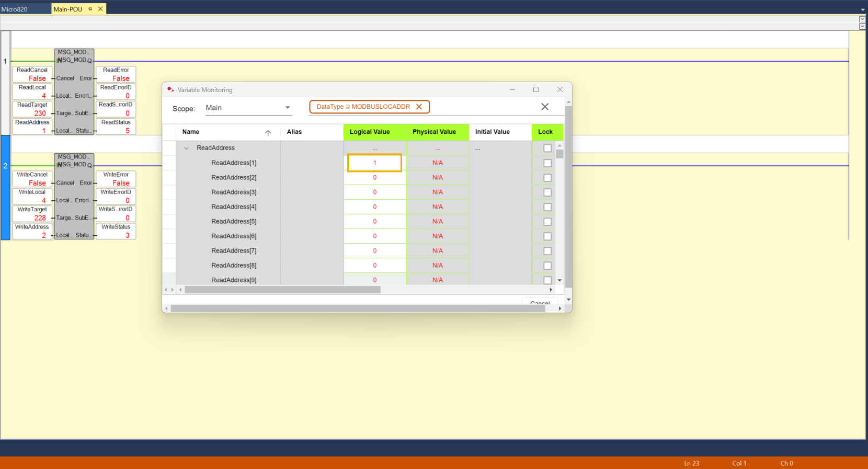The width and height of the screenshot is (868, 469).
Task: Select the Main-POU tab
Action: click(68, 9)
